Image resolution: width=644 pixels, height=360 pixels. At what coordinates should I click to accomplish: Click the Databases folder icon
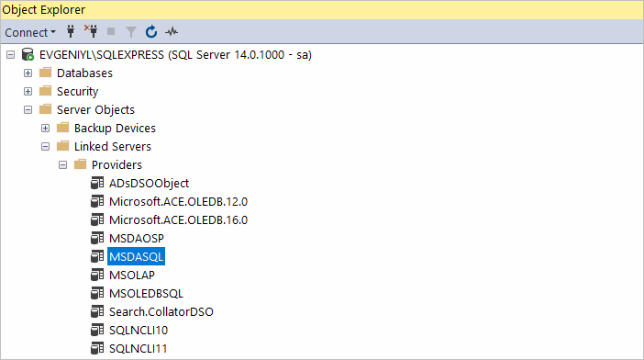point(45,73)
